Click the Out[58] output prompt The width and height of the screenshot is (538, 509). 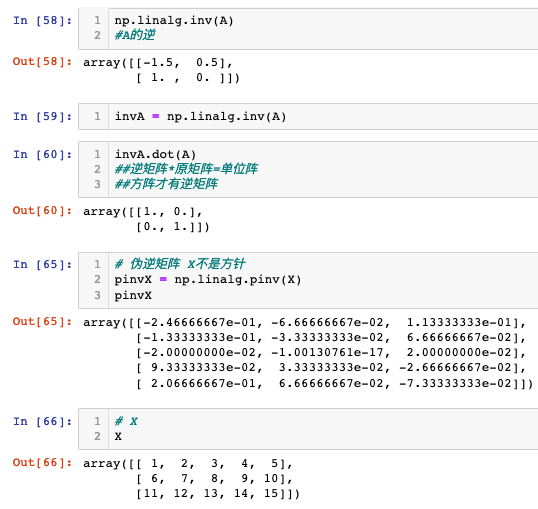click(43, 61)
